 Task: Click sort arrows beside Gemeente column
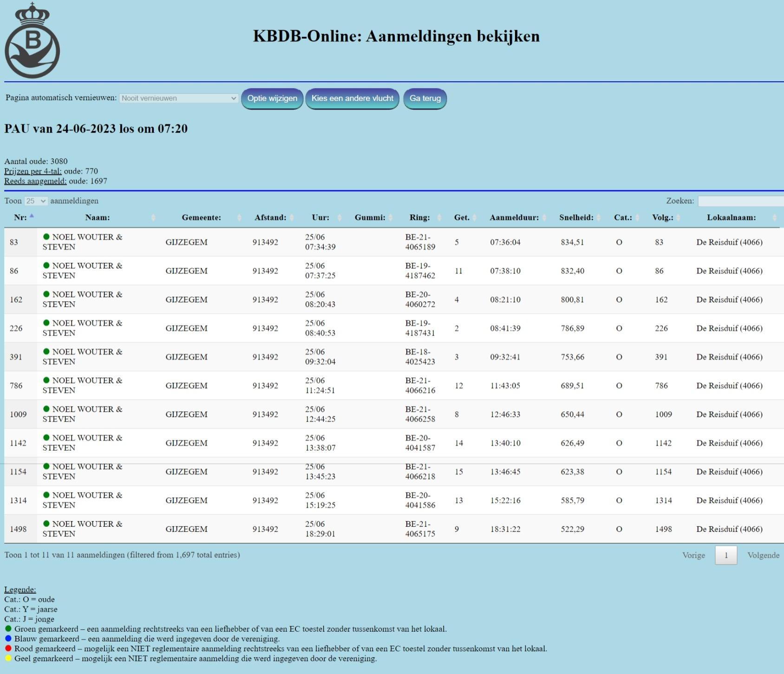pyautogui.click(x=239, y=218)
